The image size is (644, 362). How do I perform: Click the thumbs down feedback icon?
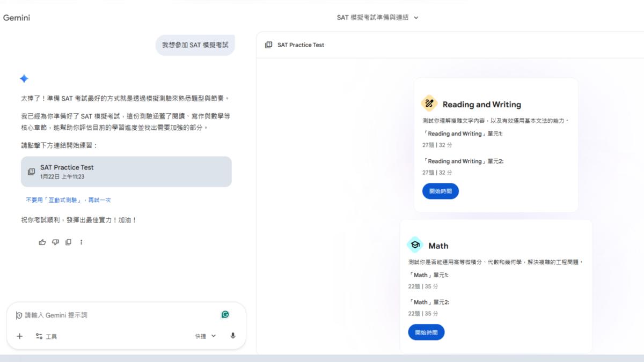tap(55, 242)
